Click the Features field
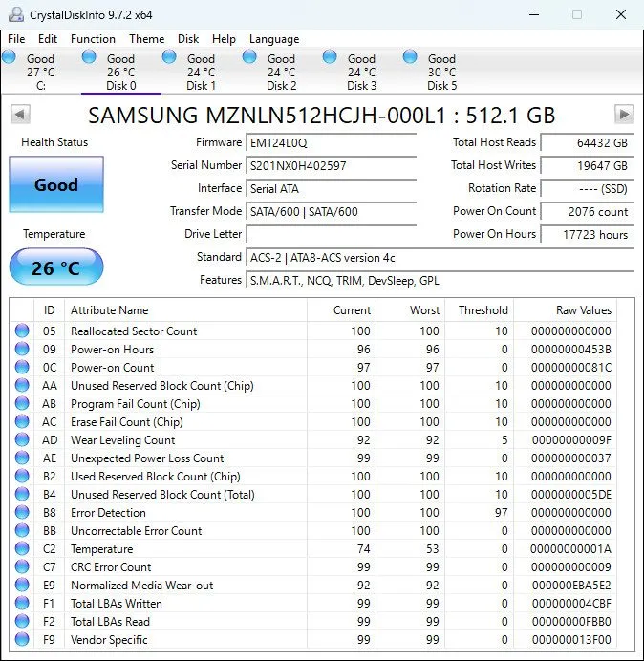The height and width of the screenshot is (661, 644). click(x=440, y=280)
